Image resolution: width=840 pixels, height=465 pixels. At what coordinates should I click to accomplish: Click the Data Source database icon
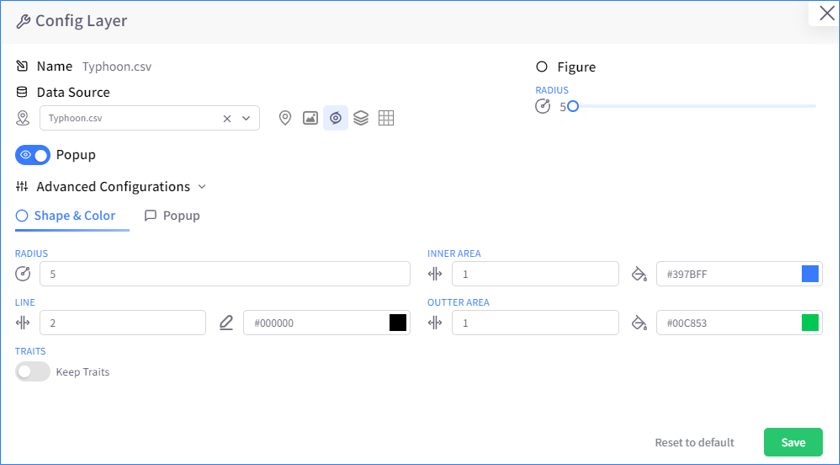click(x=22, y=92)
